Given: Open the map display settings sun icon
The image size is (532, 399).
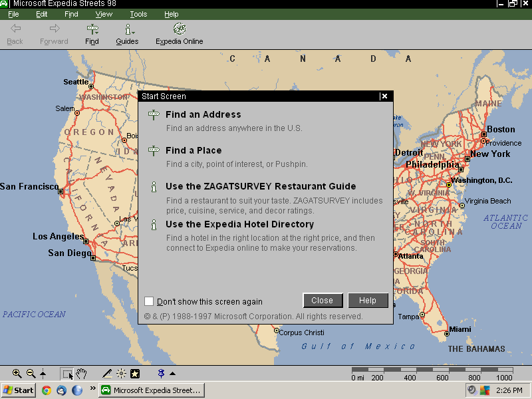Looking at the screenshot, I should 122,373.
